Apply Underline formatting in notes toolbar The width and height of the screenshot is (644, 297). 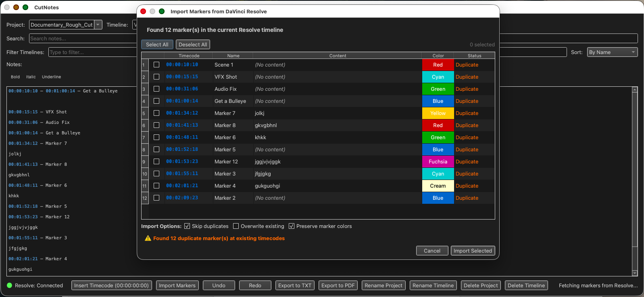pos(52,77)
